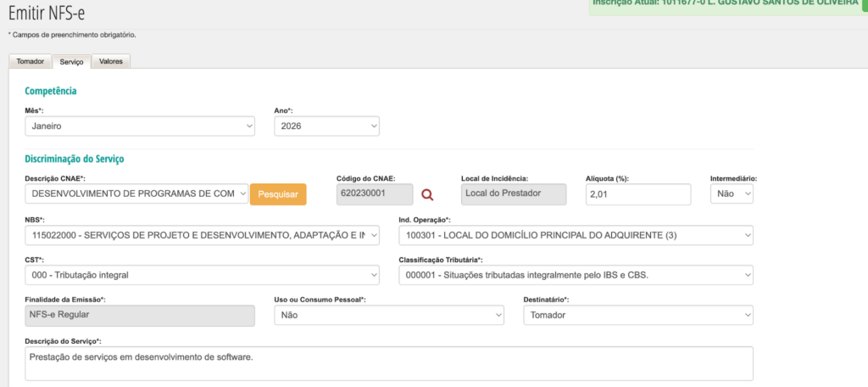
Task: Open the NBS code dropdown
Action: 202,235
